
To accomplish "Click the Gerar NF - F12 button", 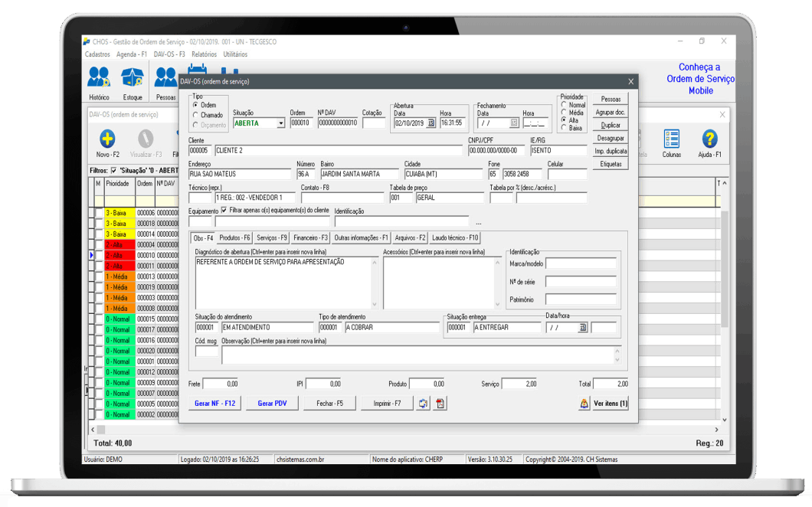I will coord(215,403).
